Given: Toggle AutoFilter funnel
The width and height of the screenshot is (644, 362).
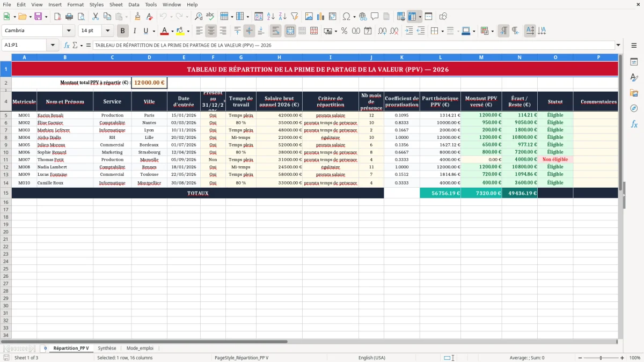Looking at the screenshot, I should click(294, 17).
